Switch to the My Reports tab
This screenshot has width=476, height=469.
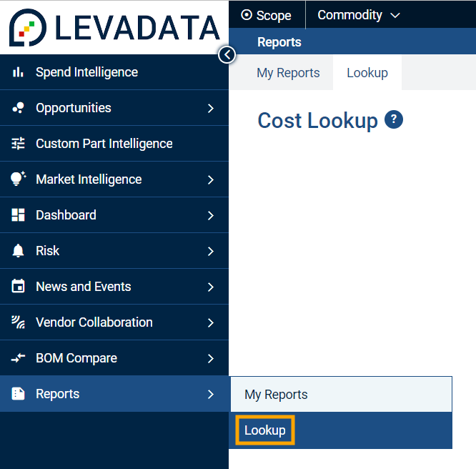[x=288, y=73]
